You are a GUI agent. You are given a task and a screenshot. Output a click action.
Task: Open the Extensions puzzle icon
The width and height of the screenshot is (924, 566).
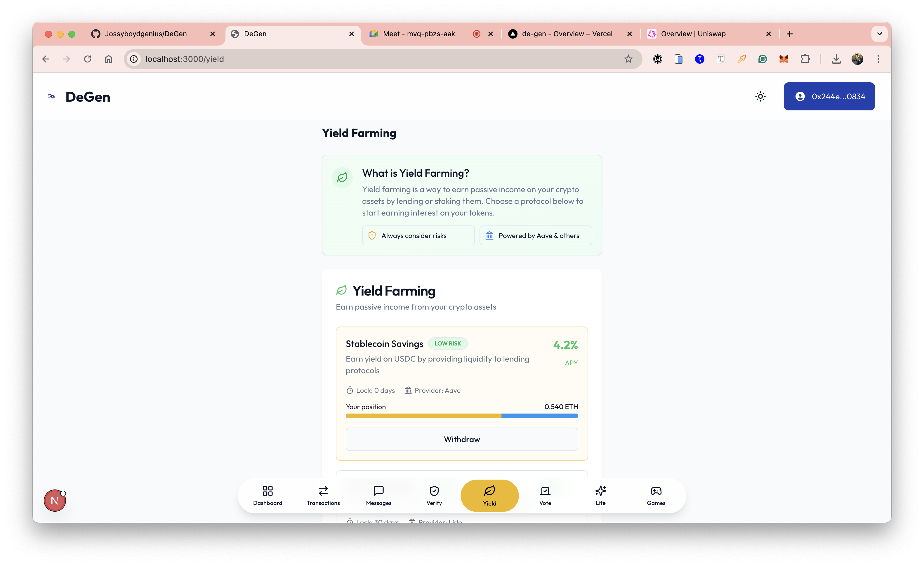[x=805, y=59]
